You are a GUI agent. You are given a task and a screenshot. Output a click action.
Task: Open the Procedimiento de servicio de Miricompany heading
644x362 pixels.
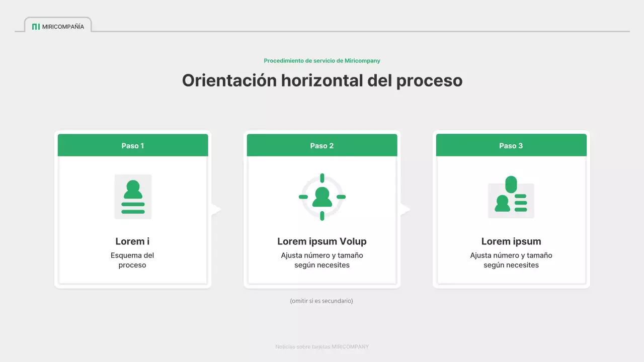(321, 60)
